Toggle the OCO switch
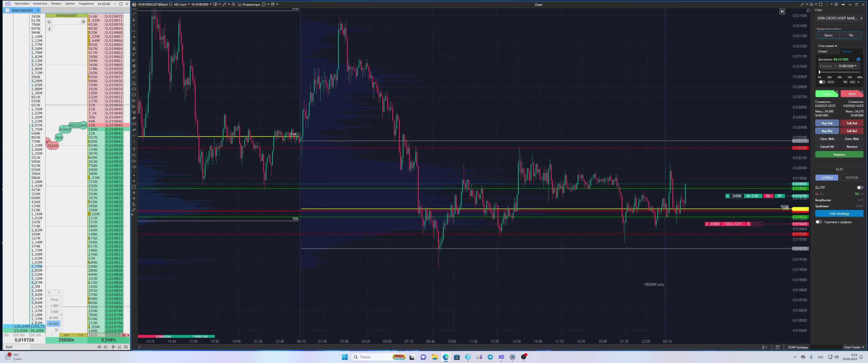Screen dimensions: 868x363 pyautogui.click(x=822, y=82)
